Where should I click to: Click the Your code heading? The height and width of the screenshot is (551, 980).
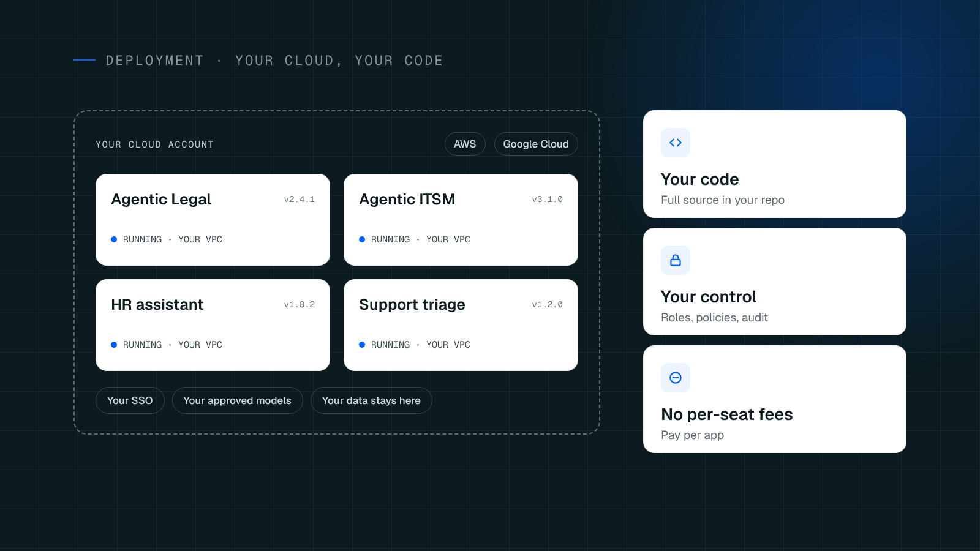click(700, 179)
